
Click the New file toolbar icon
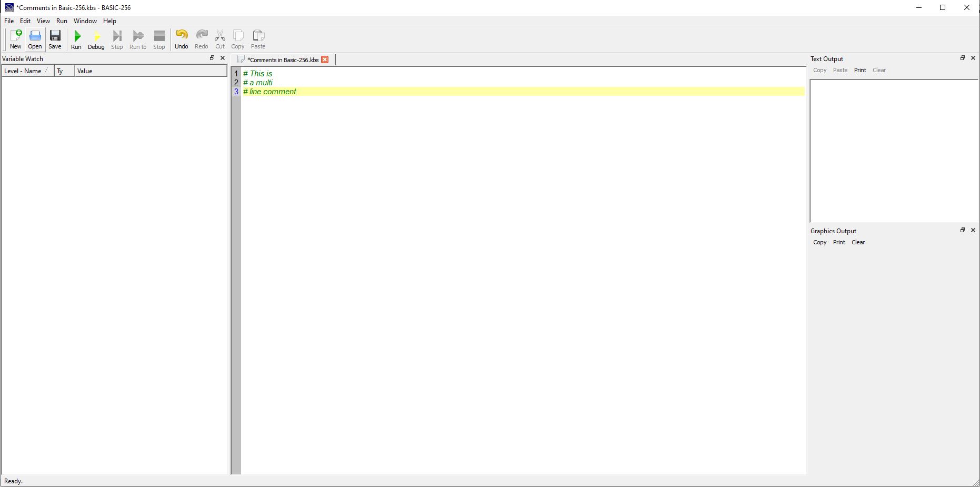click(x=16, y=39)
